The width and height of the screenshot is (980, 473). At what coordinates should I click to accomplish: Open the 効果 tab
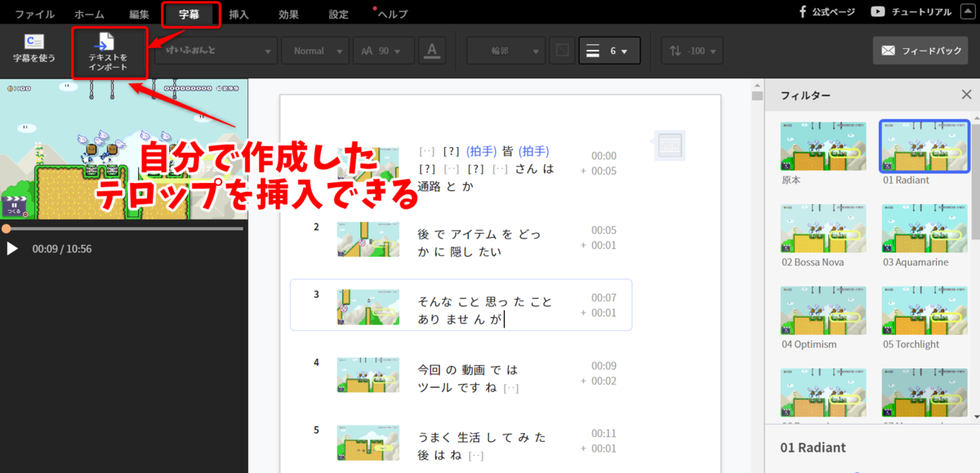[288, 14]
